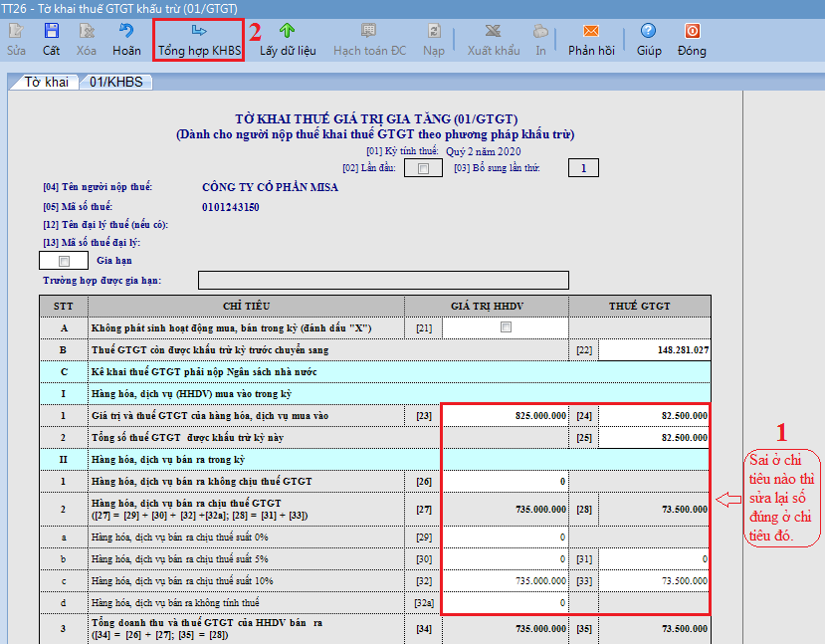Click the Sửa edit icon
The height and width of the screenshot is (644, 825).
click(x=16, y=31)
